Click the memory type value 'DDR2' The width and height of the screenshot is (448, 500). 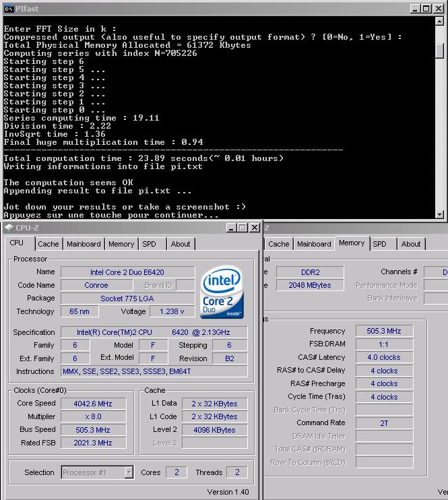pyautogui.click(x=310, y=272)
